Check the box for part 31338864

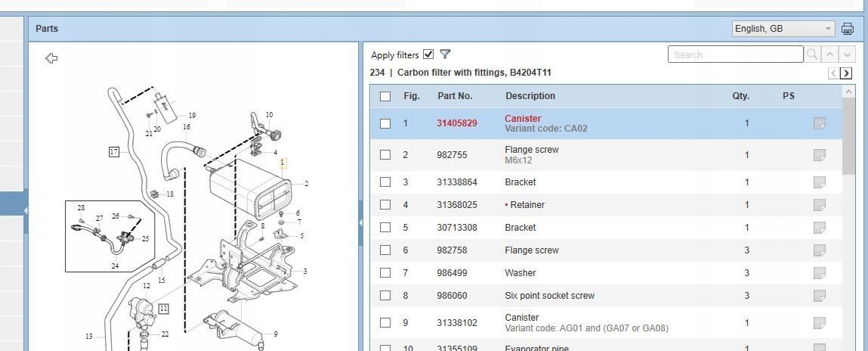point(385,182)
